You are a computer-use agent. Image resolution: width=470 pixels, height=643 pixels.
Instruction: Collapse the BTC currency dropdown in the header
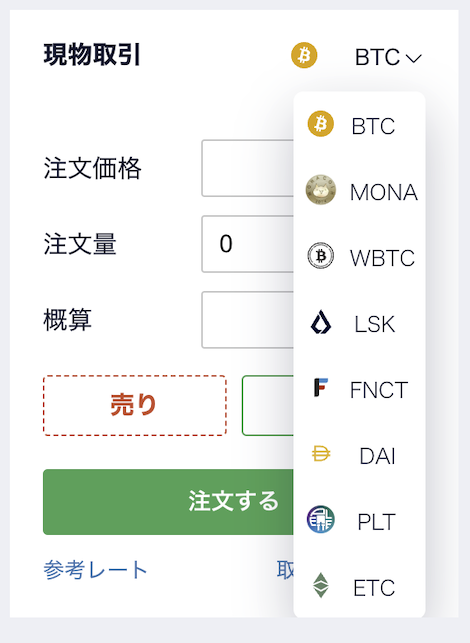tap(388, 57)
